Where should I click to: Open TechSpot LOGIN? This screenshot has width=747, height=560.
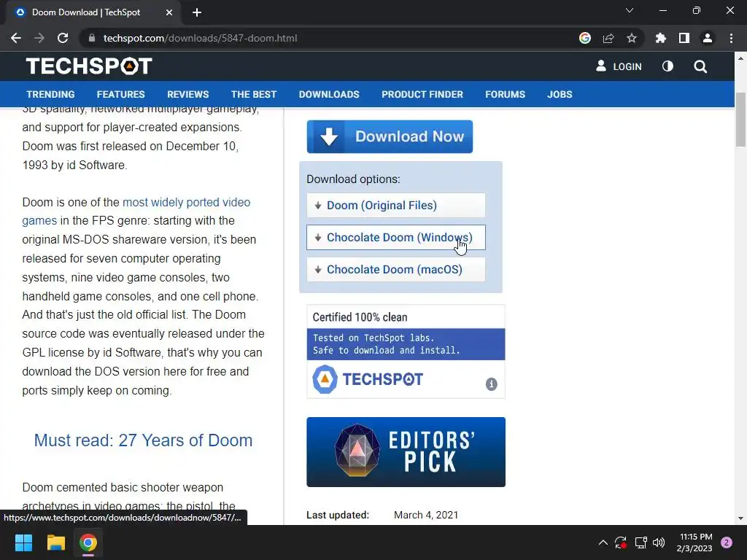619,66
